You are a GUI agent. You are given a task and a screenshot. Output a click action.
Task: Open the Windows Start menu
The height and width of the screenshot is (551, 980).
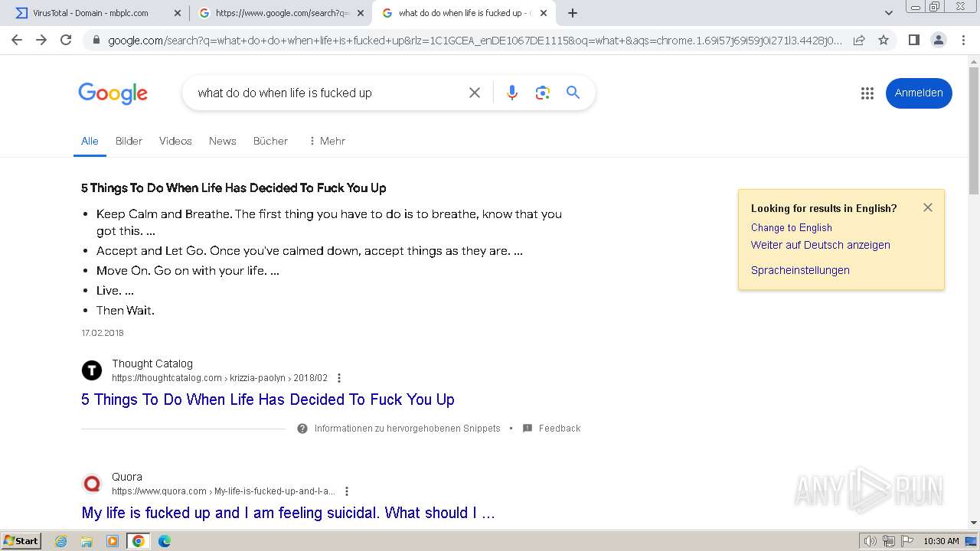pyautogui.click(x=21, y=541)
